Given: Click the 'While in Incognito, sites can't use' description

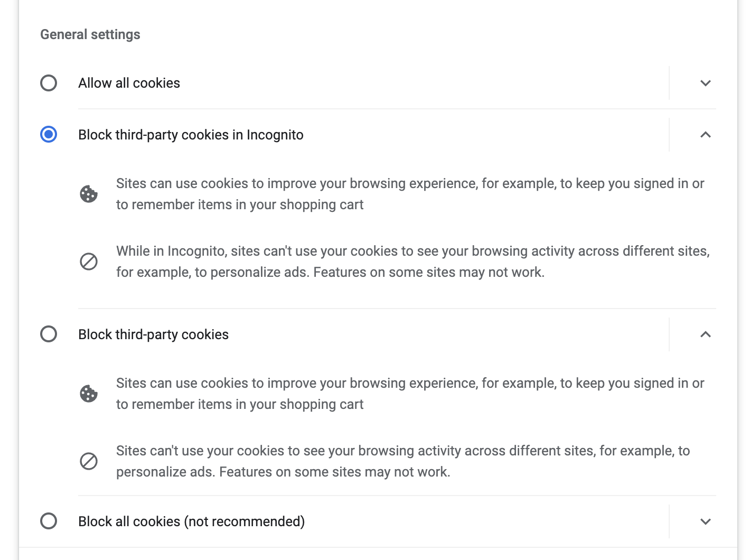Looking at the screenshot, I should pyautogui.click(x=413, y=262).
